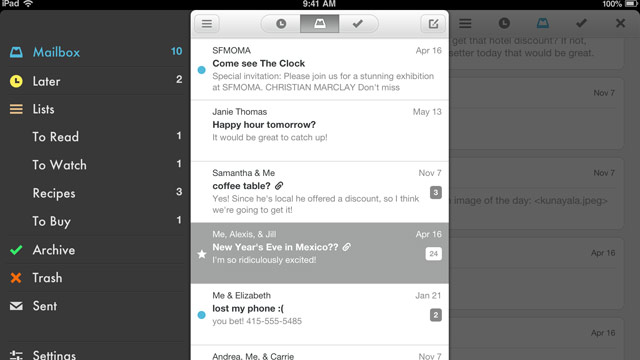
Task: Open the lost my phone :( email
Action: 320,315
